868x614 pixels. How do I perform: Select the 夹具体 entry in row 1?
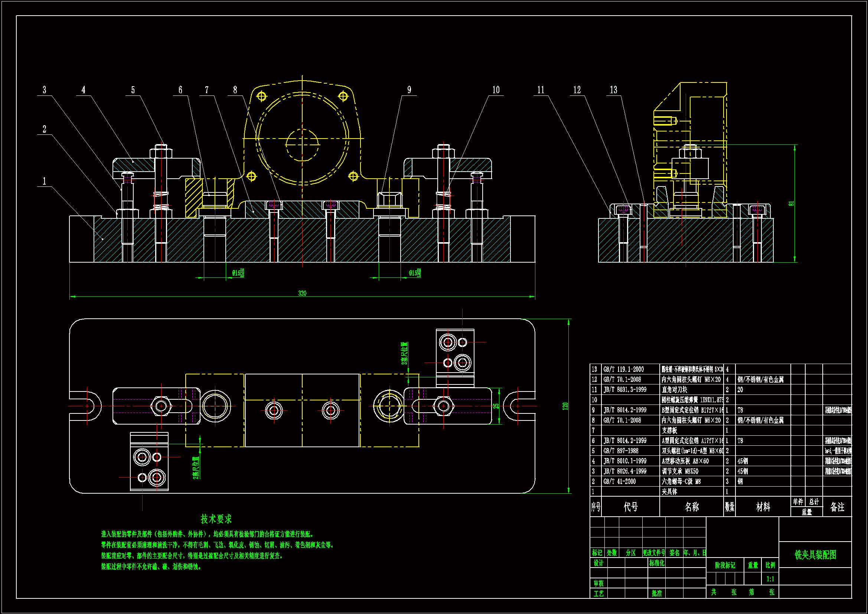[669, 491]
